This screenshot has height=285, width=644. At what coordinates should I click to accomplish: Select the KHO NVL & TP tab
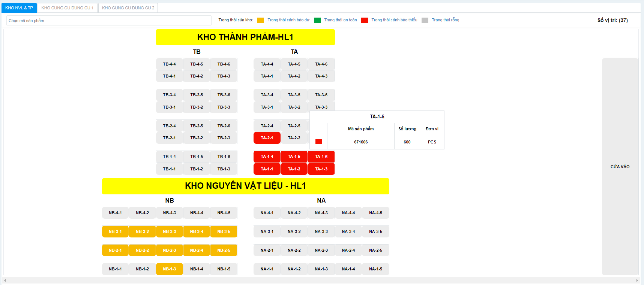coord(19,8)
